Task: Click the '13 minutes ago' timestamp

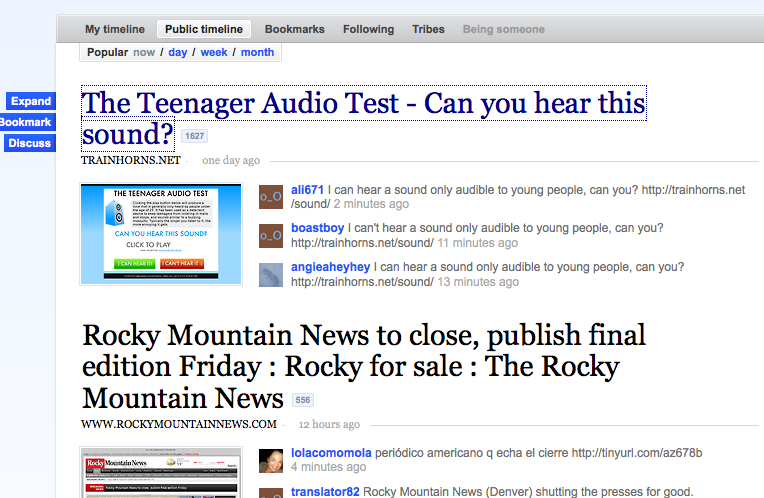Action: tap(478, 282)
